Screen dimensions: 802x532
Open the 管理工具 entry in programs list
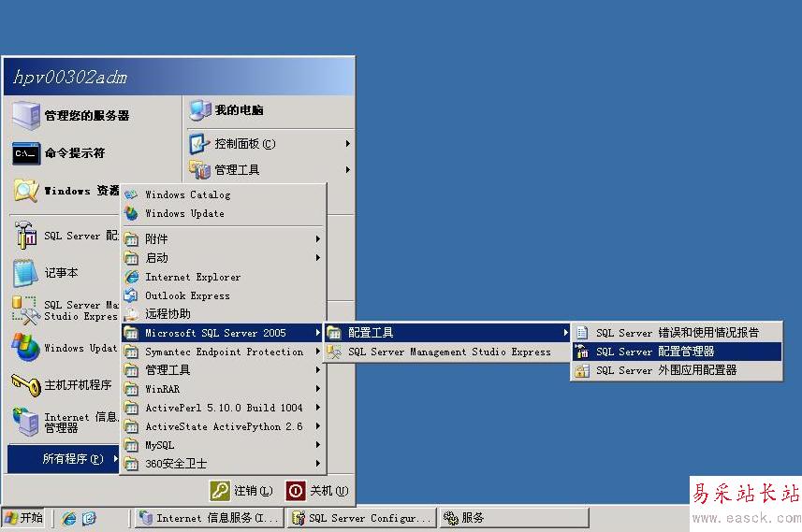(x=223, y=370)
